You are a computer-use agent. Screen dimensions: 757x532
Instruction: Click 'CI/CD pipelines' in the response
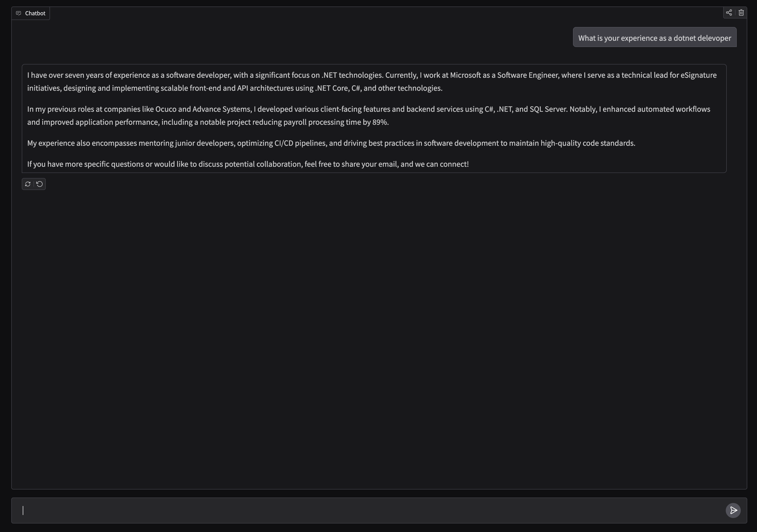click(x=300, y=143)
